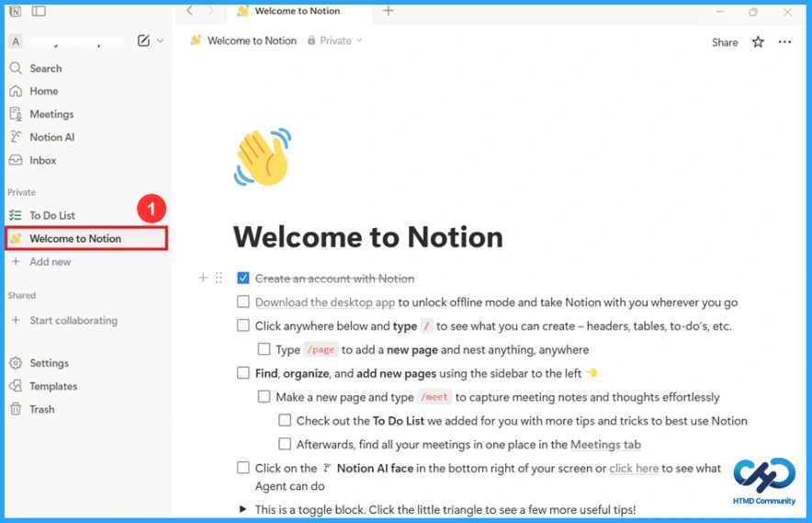Click the Search magnifier icon
812x523 pixels.
click(x=16, y=68)
